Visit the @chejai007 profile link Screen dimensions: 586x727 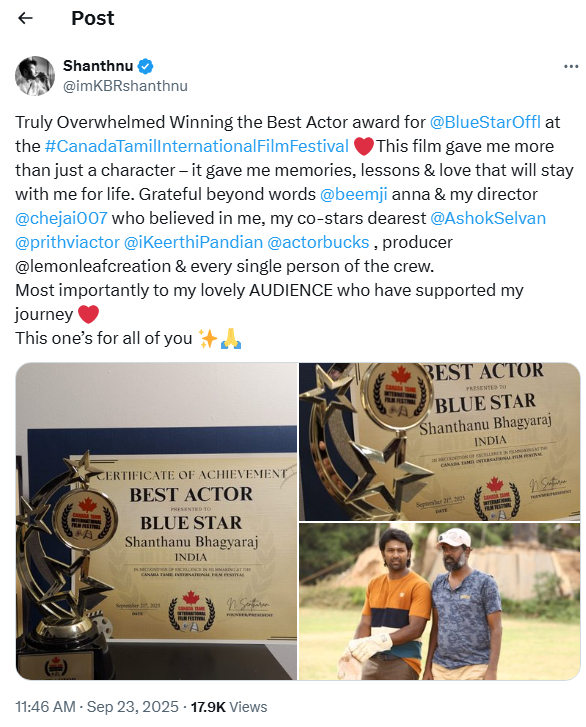61,218
